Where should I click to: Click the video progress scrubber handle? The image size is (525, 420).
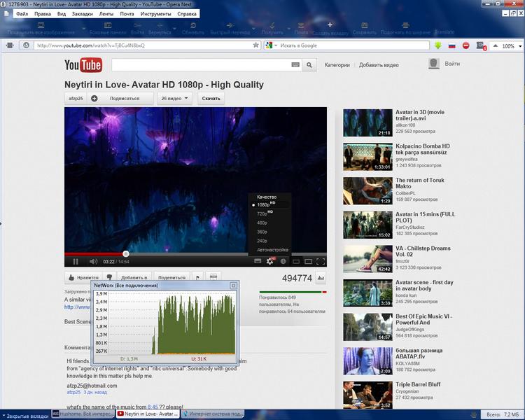[125, 254]
